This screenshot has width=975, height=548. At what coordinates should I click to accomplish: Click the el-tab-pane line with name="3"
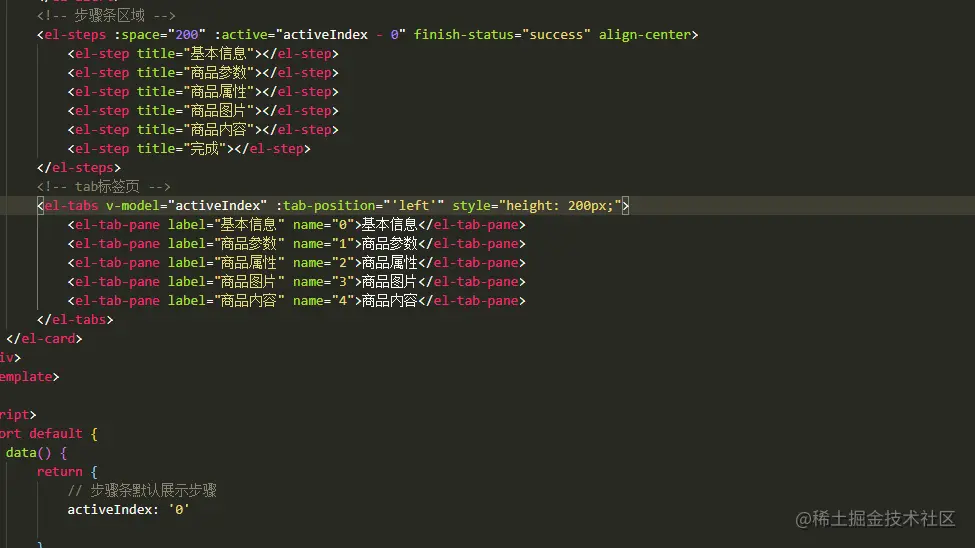click(x=297, y=282)
